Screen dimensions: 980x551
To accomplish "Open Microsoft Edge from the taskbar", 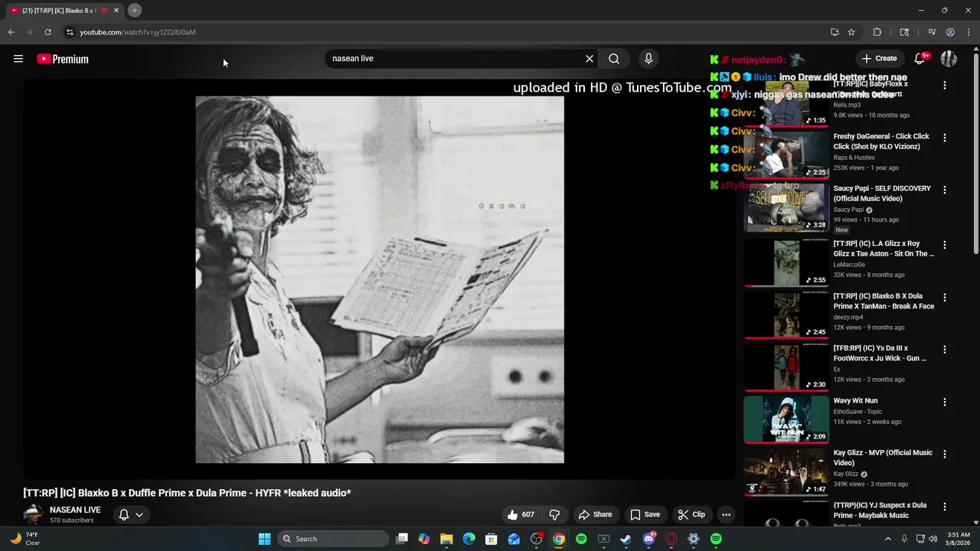I will point(469,539).
